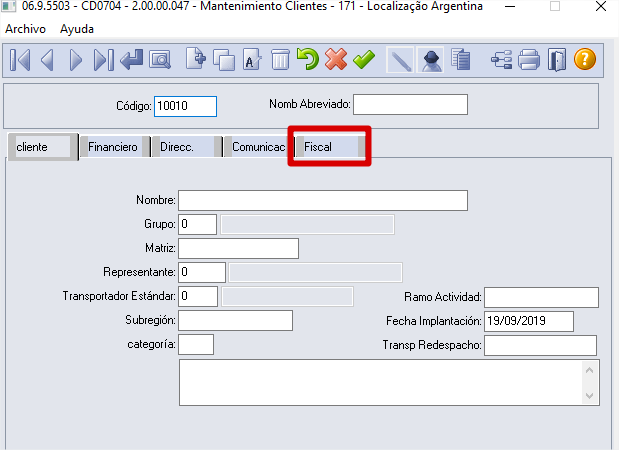
Task: Click the green undo arrow icon
Action: 308,59
